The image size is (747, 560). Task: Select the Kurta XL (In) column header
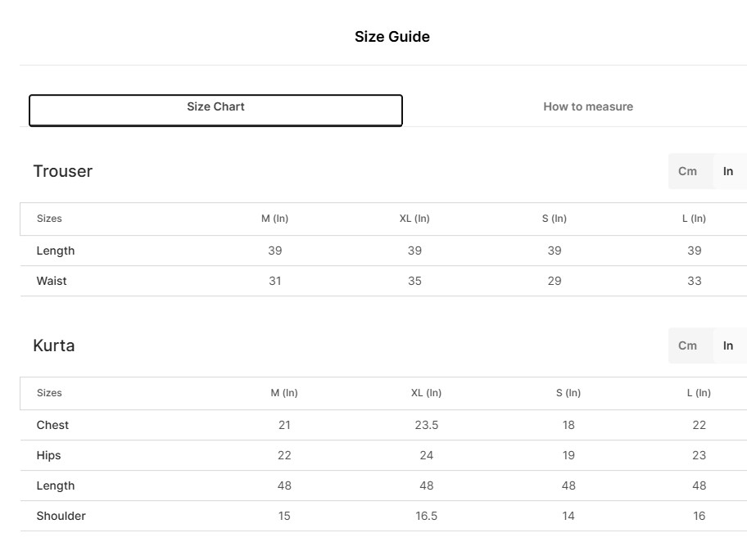pos(426,393)
